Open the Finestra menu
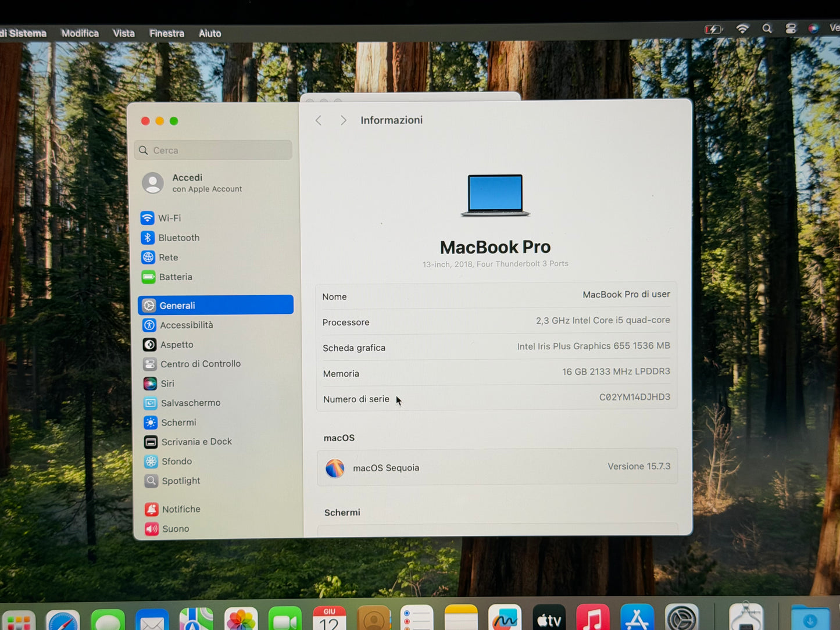 coord(167,33)
